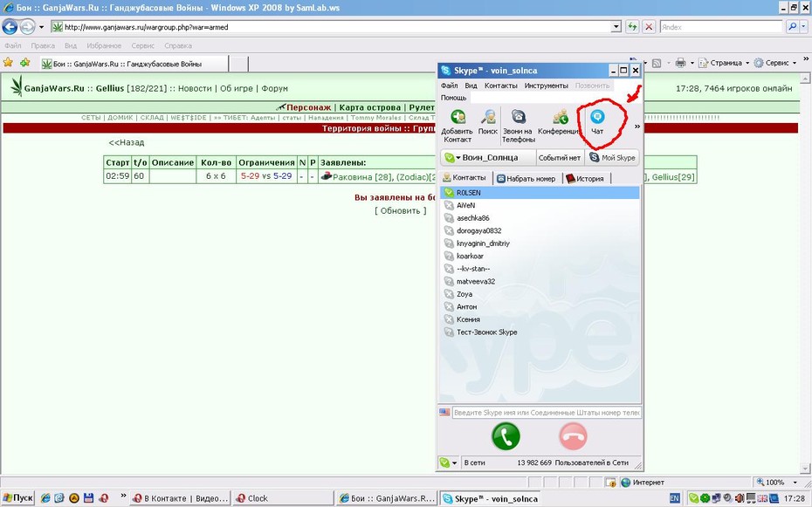The width and height of the screenshot is (812, 507).
Task: Open the Воин_Солнца status dropdown
Action: tap(488, 158)
